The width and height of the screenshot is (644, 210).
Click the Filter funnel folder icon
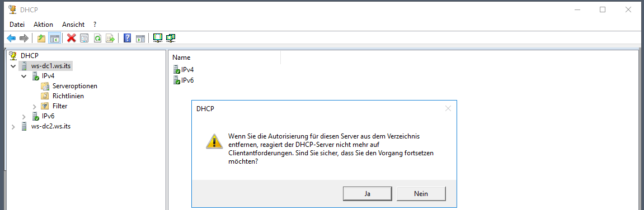coord(45,106)
